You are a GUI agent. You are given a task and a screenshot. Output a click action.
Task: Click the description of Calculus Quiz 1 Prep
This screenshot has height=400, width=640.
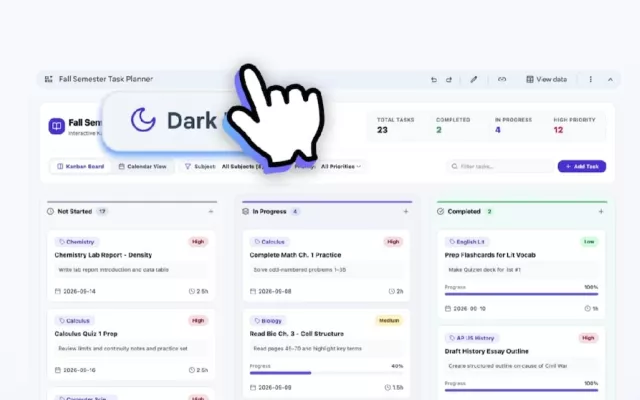(x=123, y=349)
